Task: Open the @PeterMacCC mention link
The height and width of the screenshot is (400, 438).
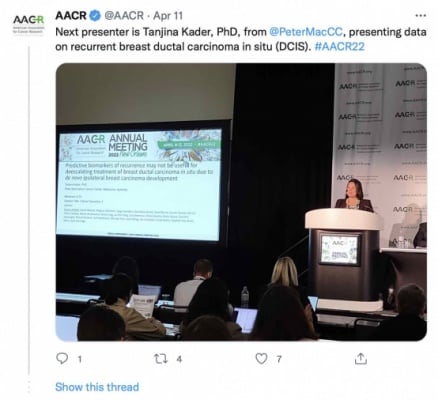Action: (x=306, y=32)
